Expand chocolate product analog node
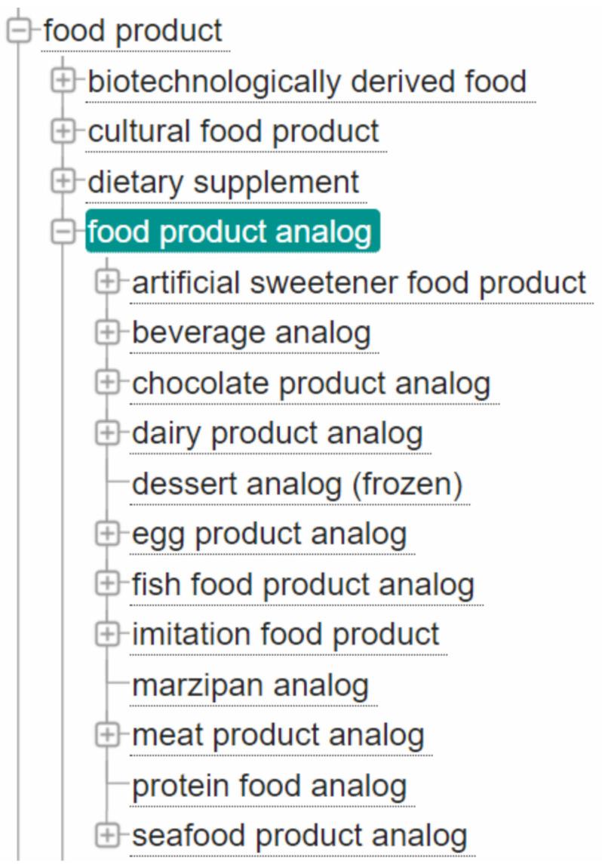The height and width of the screenshot is (868, 602). click(107, 383)
